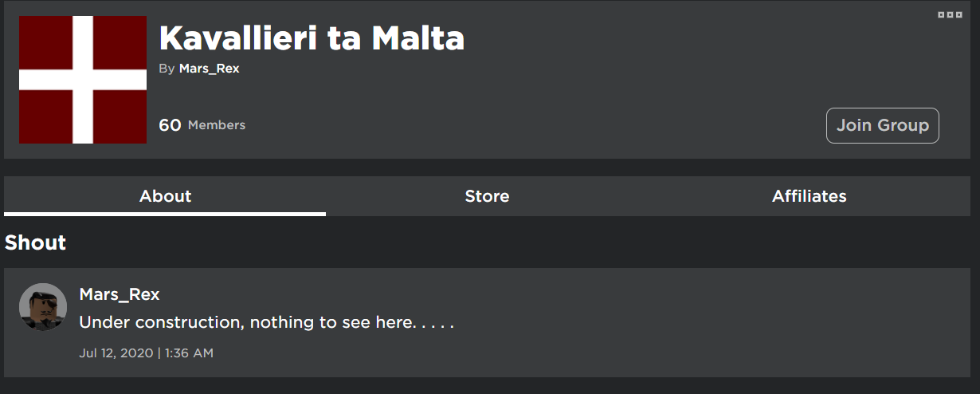Click the shout date Jul 12, 2020
980x394 pixels.
(x=116, y=353)
